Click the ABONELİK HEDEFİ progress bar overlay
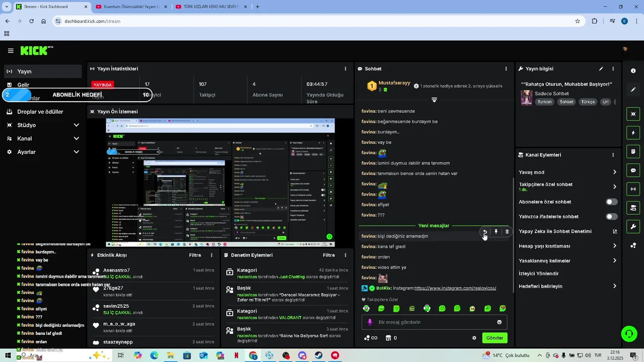644x362 pixels. [77, 95]
